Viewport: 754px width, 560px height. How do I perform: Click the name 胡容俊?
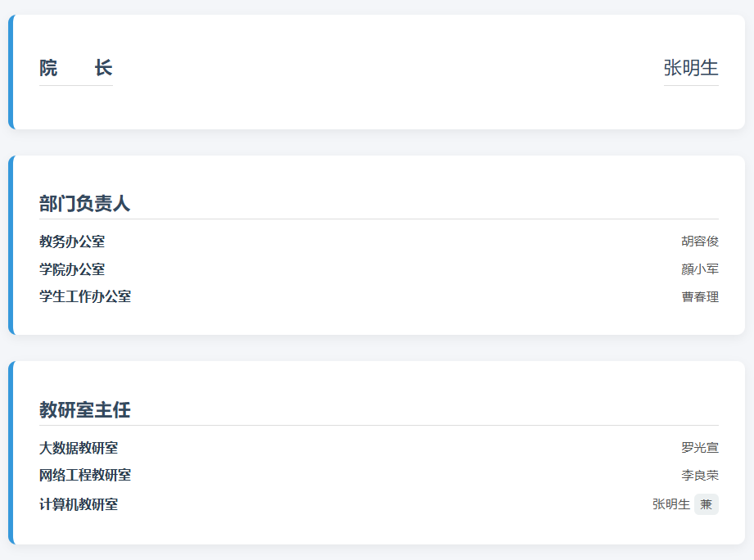point(700,242)
